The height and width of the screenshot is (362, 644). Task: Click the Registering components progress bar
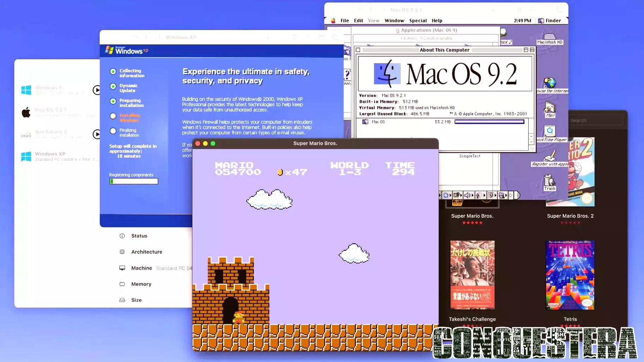click(x=133, y=181)
